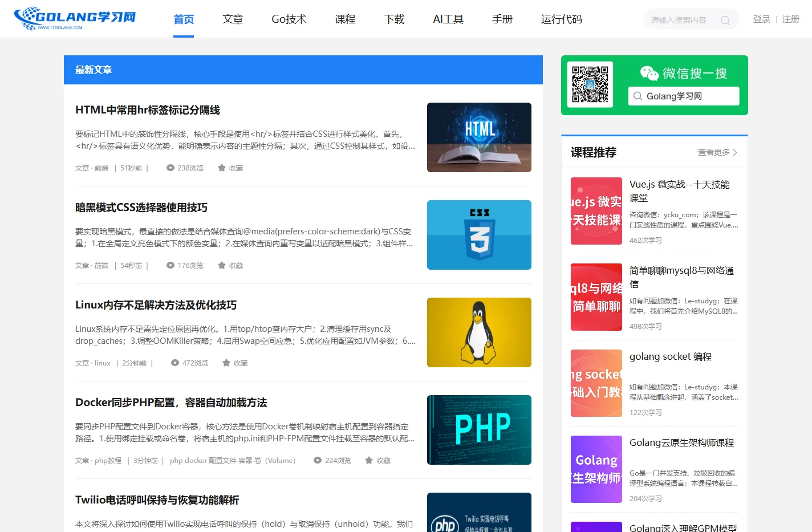Click the linux category link
Image resolution: width=812 pixels, height=532 pixels.
[103, 363]
